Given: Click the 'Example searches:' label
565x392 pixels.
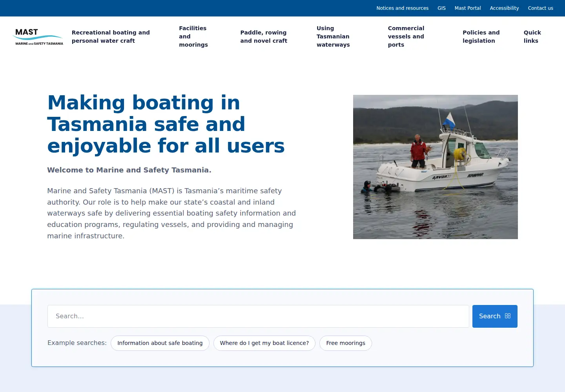Looking at the screenshot, I should [x=77, y=343].
